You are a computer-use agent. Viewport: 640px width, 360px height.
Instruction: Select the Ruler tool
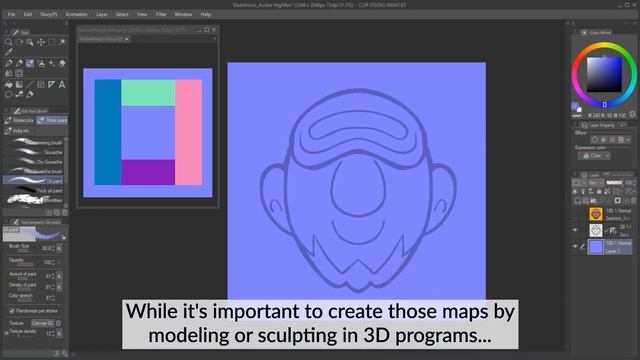[51, 84]
